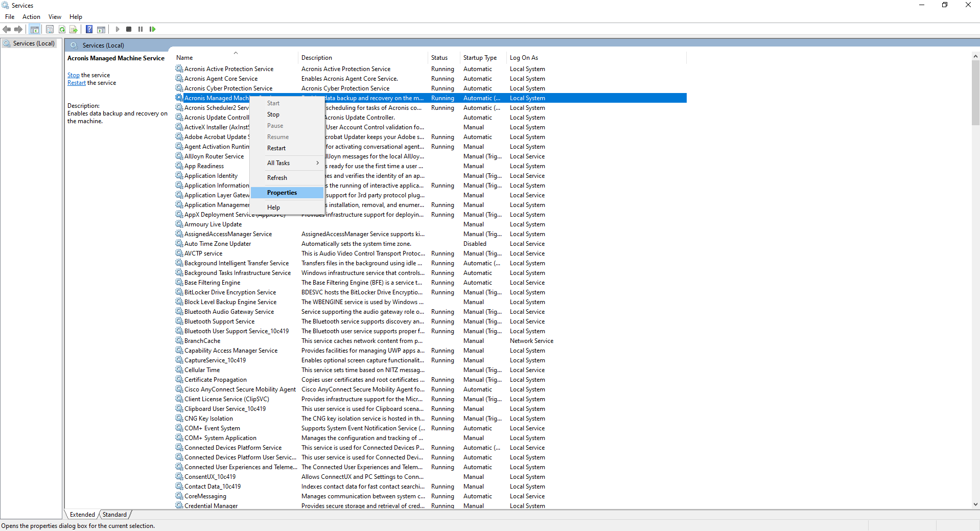Sort by the Description column header
Image resolution: width=980 pixels, height=531 pixels.
[x=363, y=58]
